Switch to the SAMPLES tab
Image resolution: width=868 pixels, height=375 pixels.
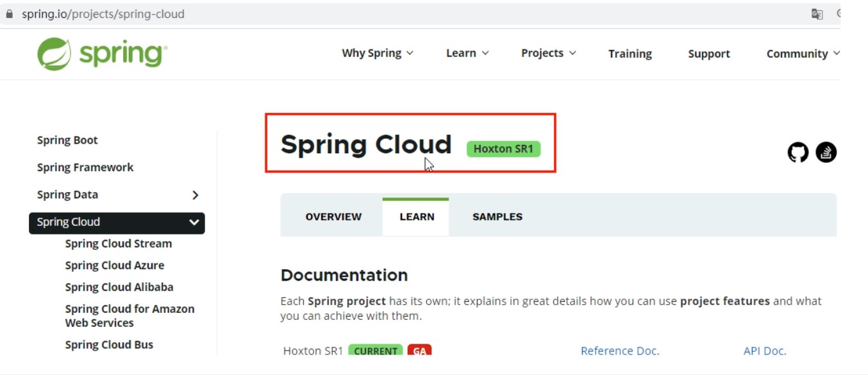[x=497, y=217]
